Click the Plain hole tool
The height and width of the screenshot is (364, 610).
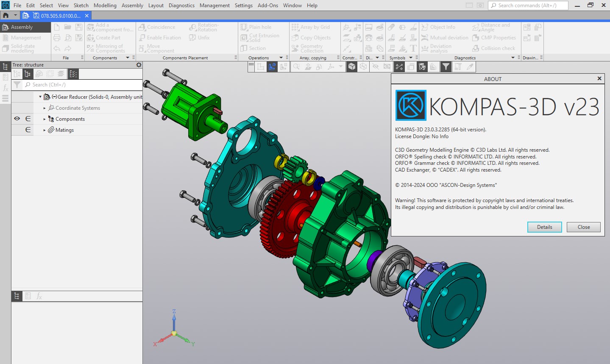256,27
